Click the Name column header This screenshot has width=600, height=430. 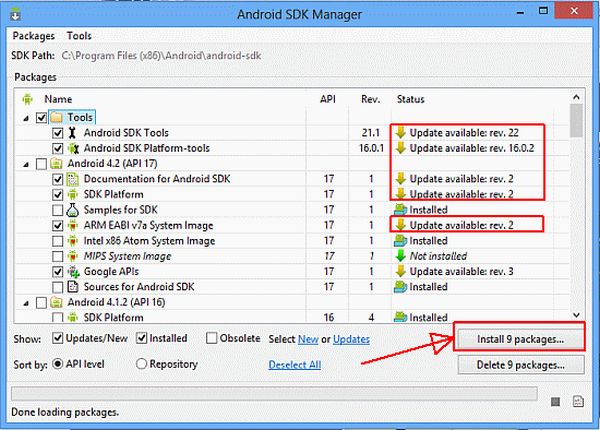pyautogui.click(x=58, y=99)
